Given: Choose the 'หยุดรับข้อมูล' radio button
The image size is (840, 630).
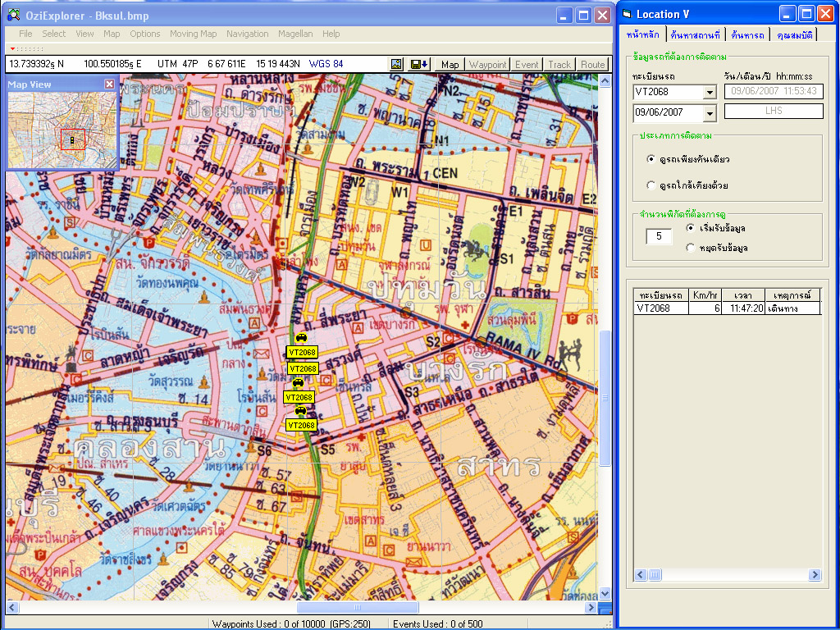Looking at the screenshot, I should (690, 247).
